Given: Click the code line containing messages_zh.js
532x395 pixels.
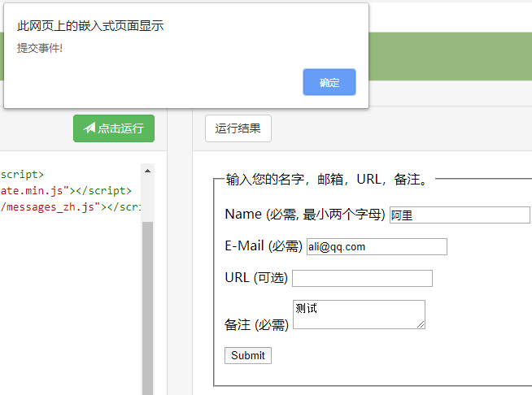Looking at the screenshot, I should pyautogui.click(x=71, y=206).
